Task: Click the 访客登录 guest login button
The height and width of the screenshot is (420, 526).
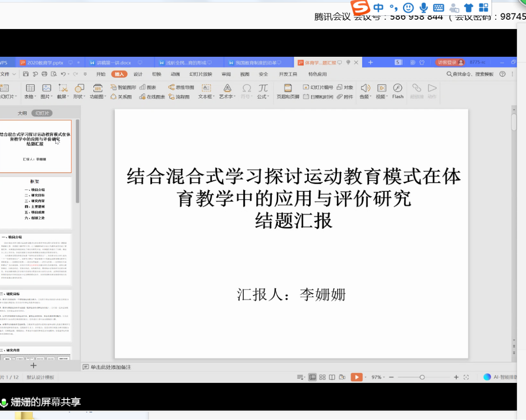Action: (447, 63)
